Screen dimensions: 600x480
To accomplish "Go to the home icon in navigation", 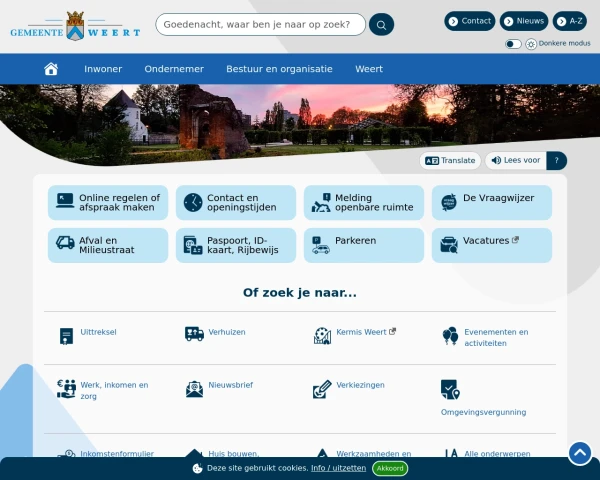I will coord(51,69).
